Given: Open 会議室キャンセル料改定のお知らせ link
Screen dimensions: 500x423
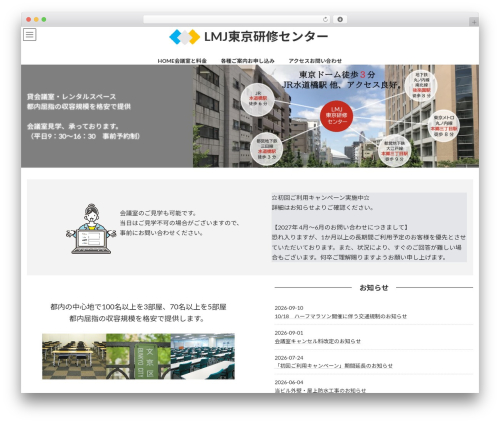Looking at the screenshot, I should (318, 341).
